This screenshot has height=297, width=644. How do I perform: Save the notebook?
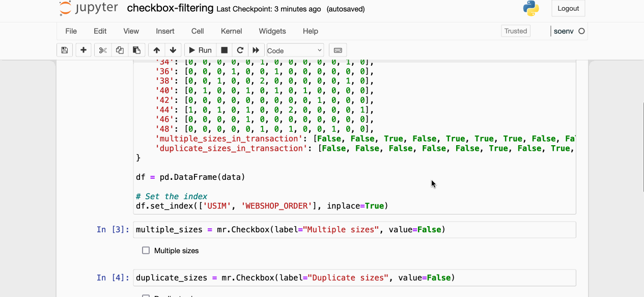(64, 49)
